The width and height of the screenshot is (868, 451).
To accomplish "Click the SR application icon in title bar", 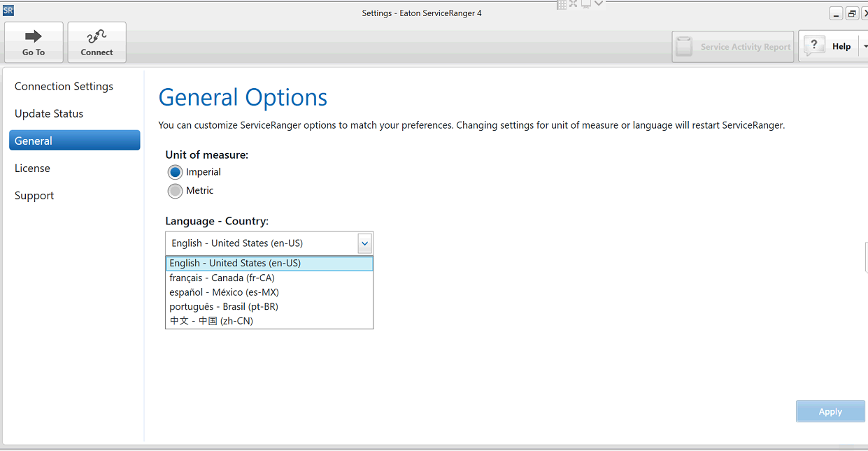I will pos(8,10).
